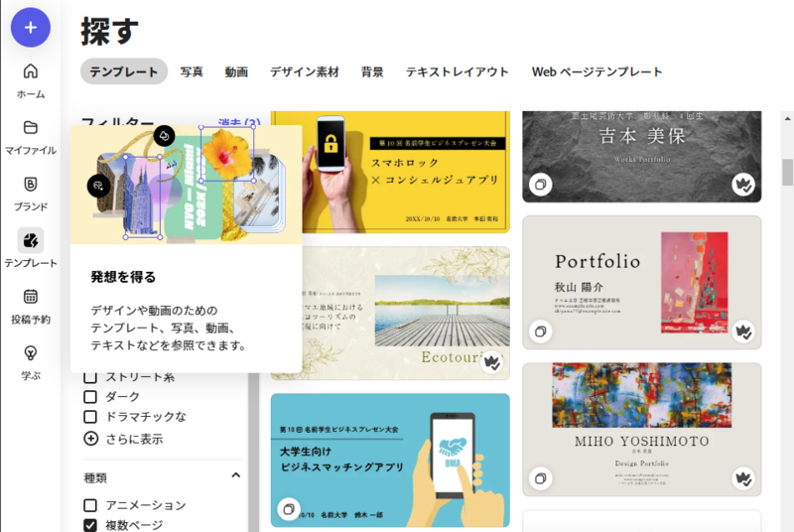The height and width of the screenshot is (532, 794).
Task: Check the ドラマチックな filter option
Action: coord(90,417)
